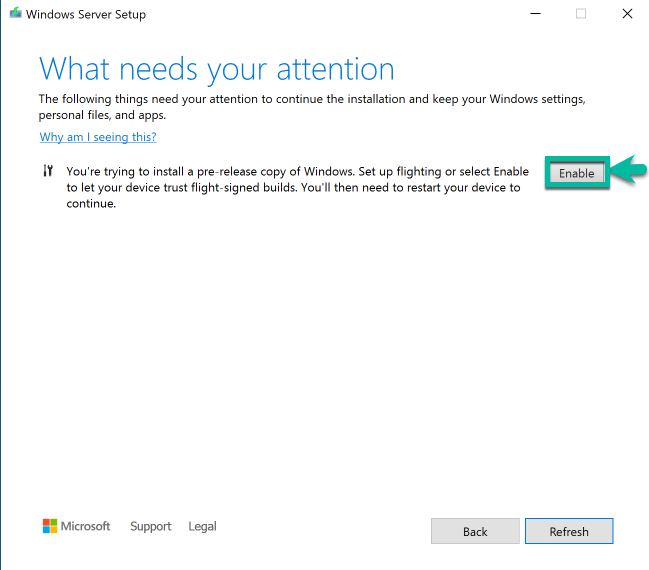Image resolution: width=649 pixels, height=570 pixels.
Task: Click the 'What needs your attention' heading
Action: (x=216, y=69)
